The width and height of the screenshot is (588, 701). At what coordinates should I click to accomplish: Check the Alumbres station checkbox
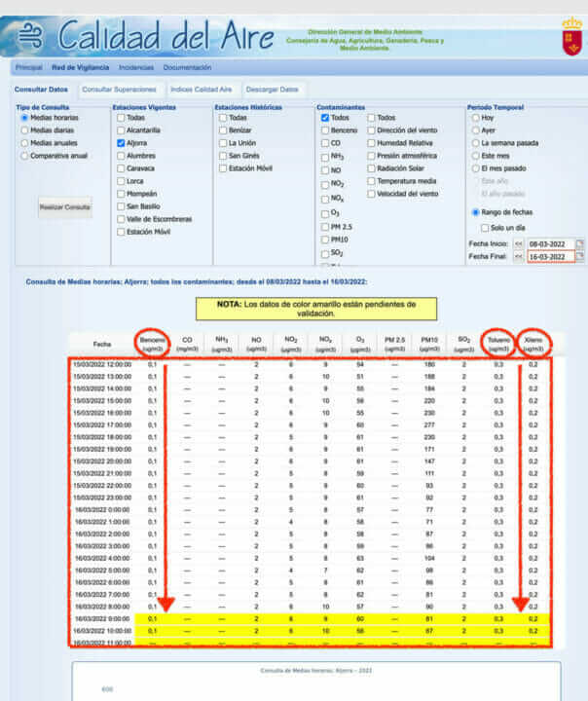pos(121,156)
